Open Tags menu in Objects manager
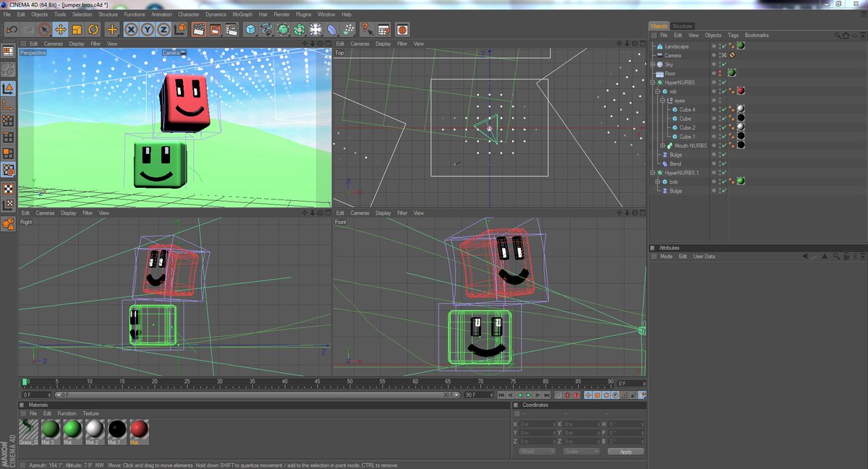The image size is (868, 469). point(733,35)
